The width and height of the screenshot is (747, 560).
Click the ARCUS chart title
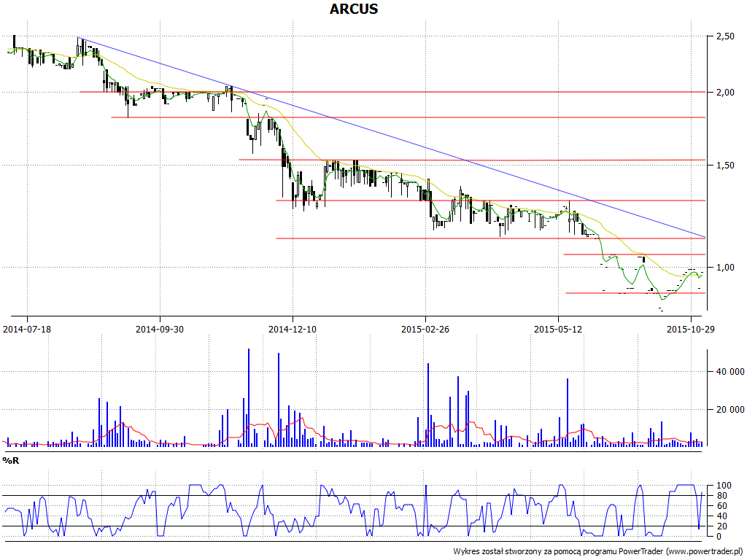[354, 9]
